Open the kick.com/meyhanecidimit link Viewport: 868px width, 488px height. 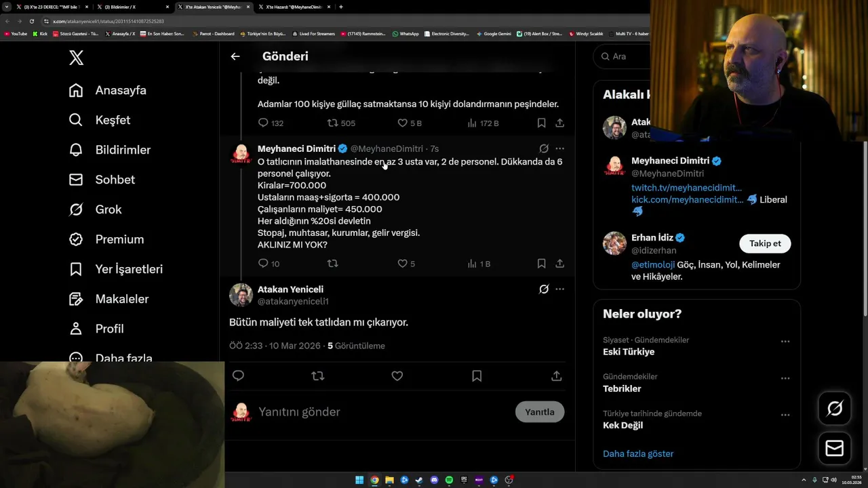(x=688, y=200)
